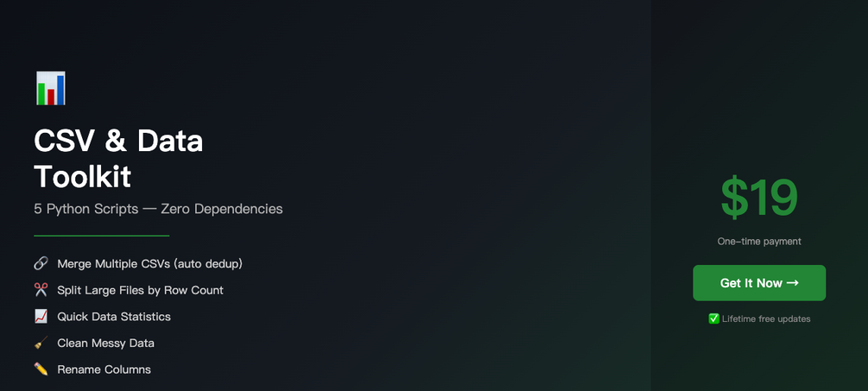Viewport: 868px width, 391px height.
Task: Click the trending chart statistics icon
Action: coord(41,317)
